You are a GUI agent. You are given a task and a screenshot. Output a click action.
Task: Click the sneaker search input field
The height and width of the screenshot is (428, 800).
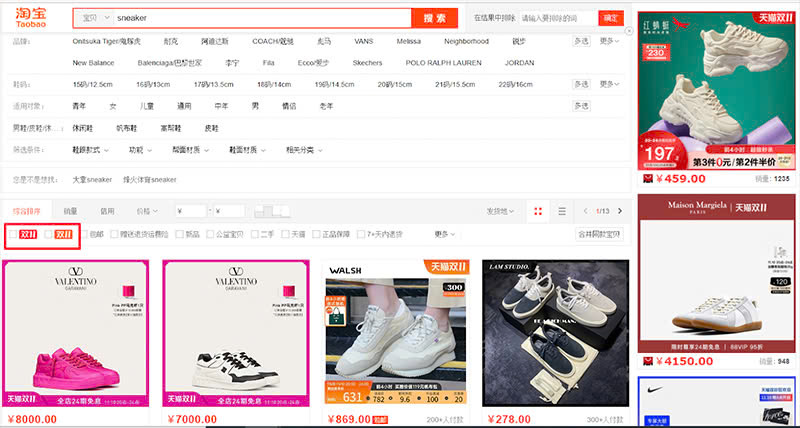tap(262, 18)
